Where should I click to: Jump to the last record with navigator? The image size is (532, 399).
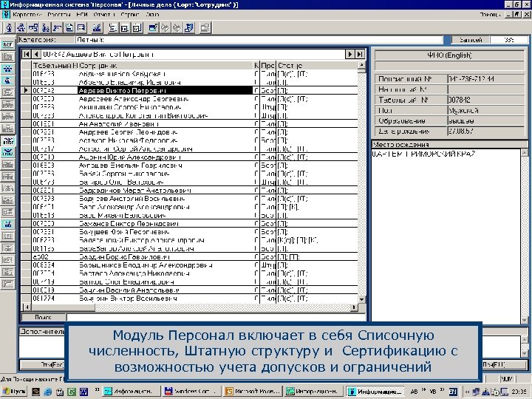coord(360,54)
